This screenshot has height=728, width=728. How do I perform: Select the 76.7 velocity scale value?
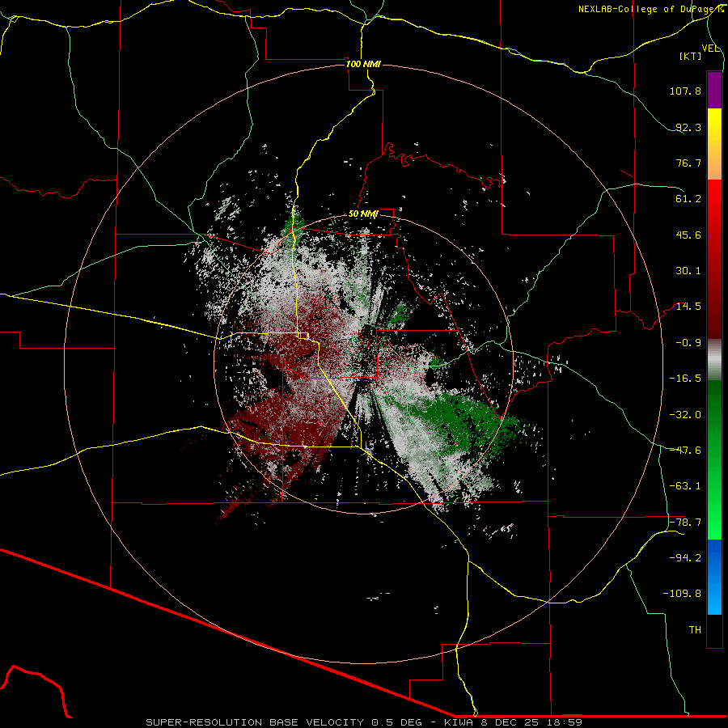(688, 163)
